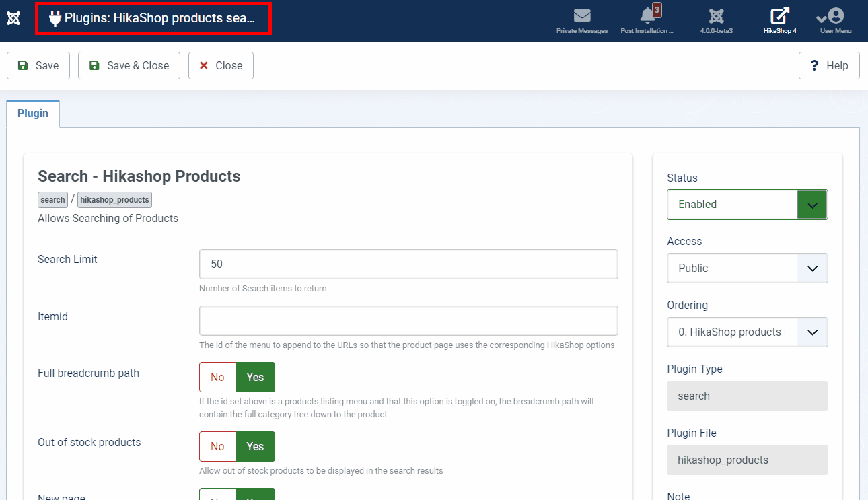This screenshot has height=500, width=868.
Task: Open the Ordering dropdown
Action: 748,332
